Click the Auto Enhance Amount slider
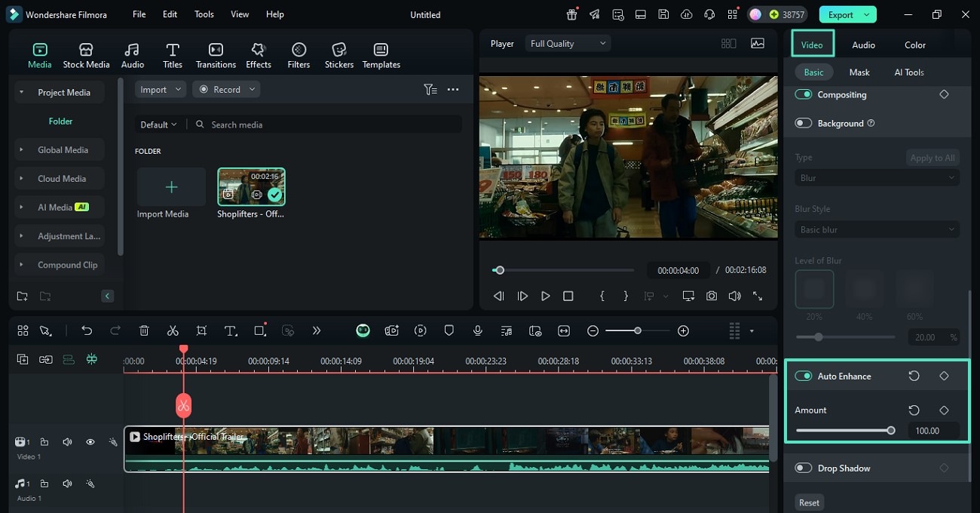Viewport: 980px width, 513px height. click(844, 431)
